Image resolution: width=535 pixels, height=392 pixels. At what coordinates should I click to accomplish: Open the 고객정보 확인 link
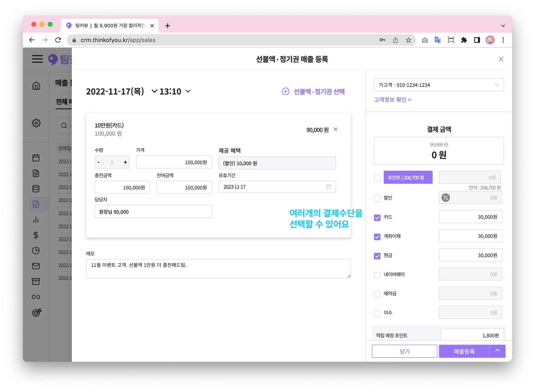pos(392,100)
